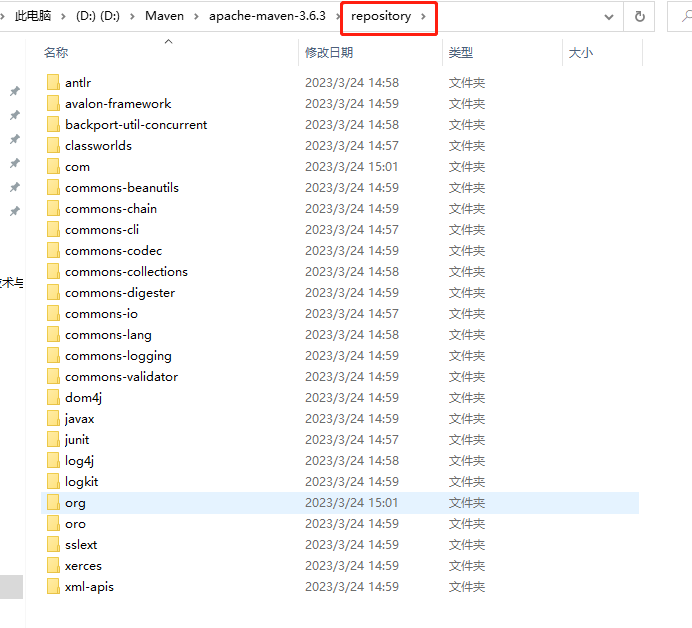
Task: Select the commons-chain folder icon
Action: [x=53, y=208]
